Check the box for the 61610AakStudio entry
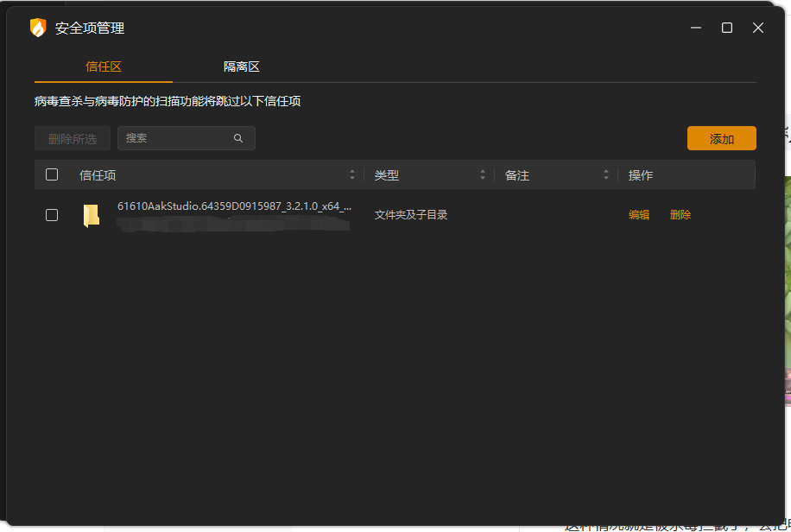The image size is (791, 532). (x=52, y=215)
